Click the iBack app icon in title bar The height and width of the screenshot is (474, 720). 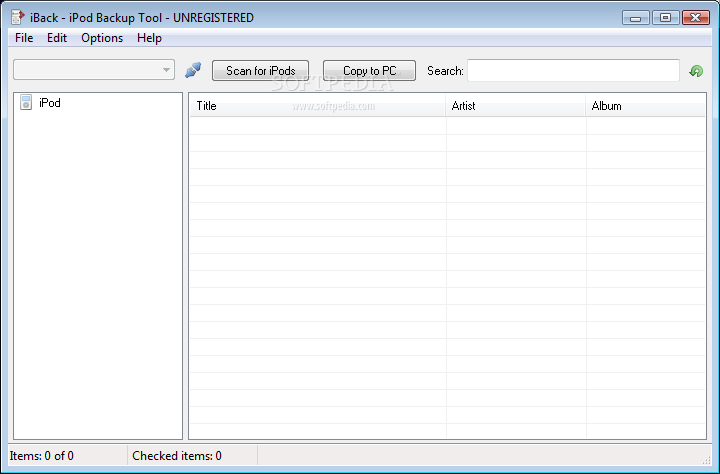pyautogui.click(x=17, y=17)
